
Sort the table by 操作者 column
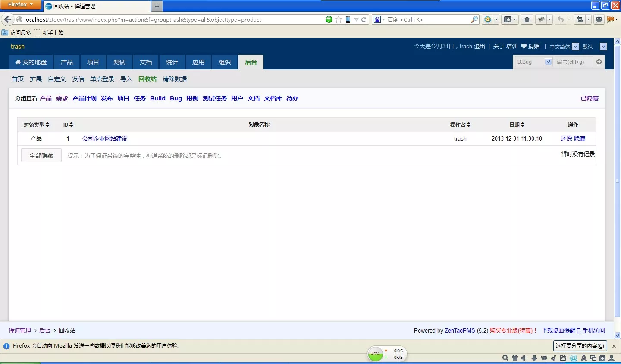click(460, 125)
